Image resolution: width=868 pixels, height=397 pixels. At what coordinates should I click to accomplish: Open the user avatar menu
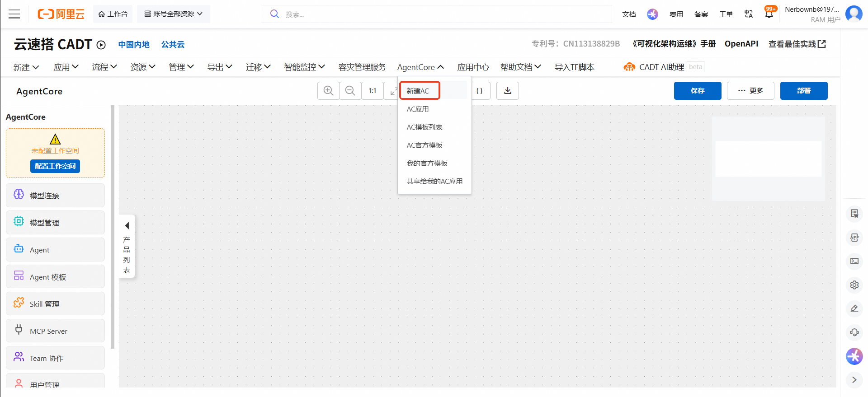tap(854, 14)
